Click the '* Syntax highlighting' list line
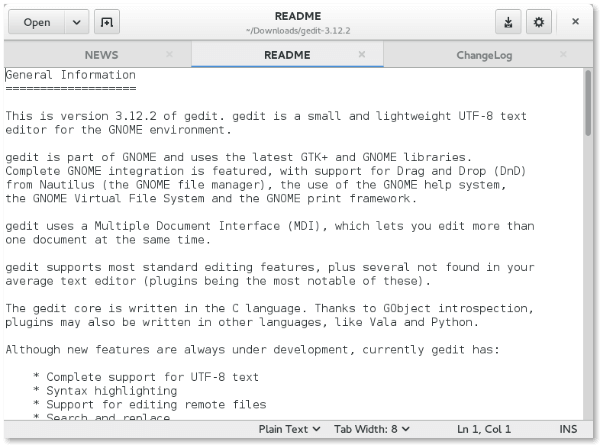Screen dimensions: 600x445 pyautogui.click(x=105, y=391)
